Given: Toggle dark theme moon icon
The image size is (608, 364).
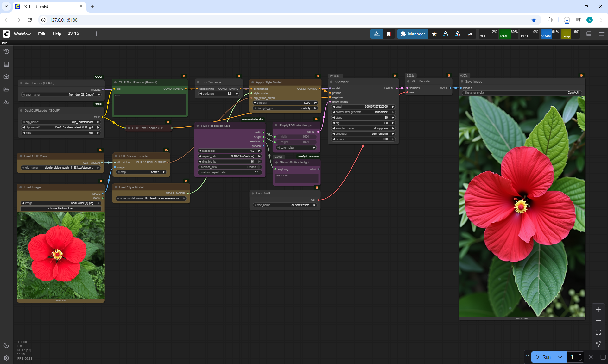Looking at the screenshot, I should pos(6,345).
